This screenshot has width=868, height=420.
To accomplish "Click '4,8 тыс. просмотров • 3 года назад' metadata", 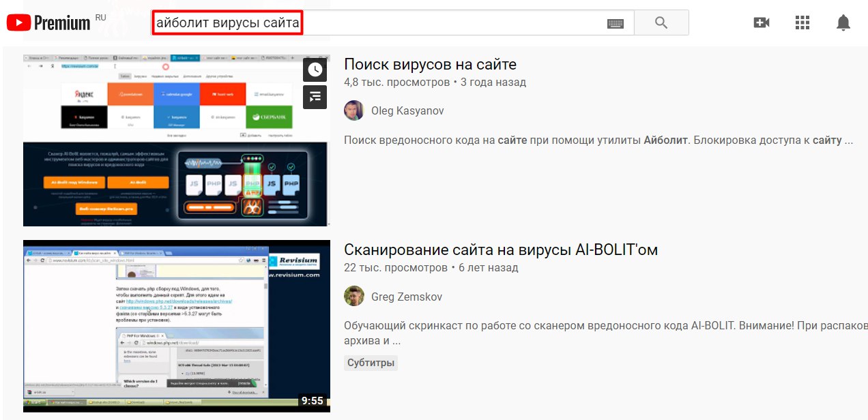I will point(435,82).
